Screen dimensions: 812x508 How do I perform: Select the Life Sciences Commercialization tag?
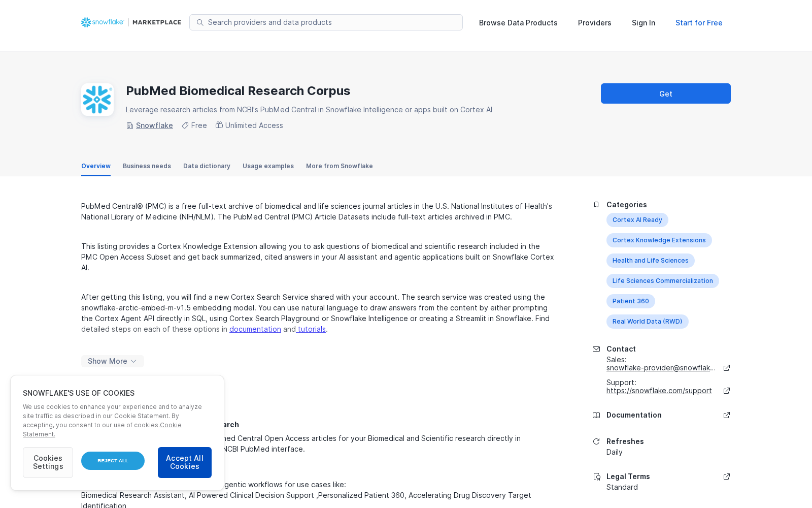click(663, 281)
